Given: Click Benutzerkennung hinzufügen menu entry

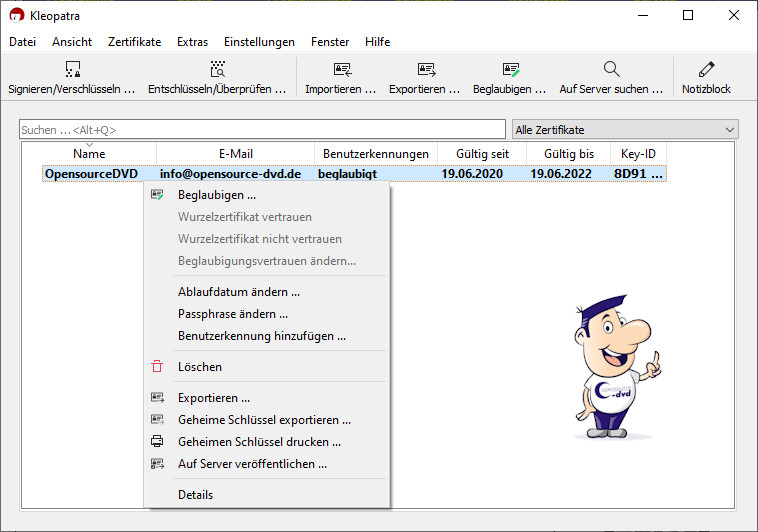Looking at the screenshot, I should [261, 336].
